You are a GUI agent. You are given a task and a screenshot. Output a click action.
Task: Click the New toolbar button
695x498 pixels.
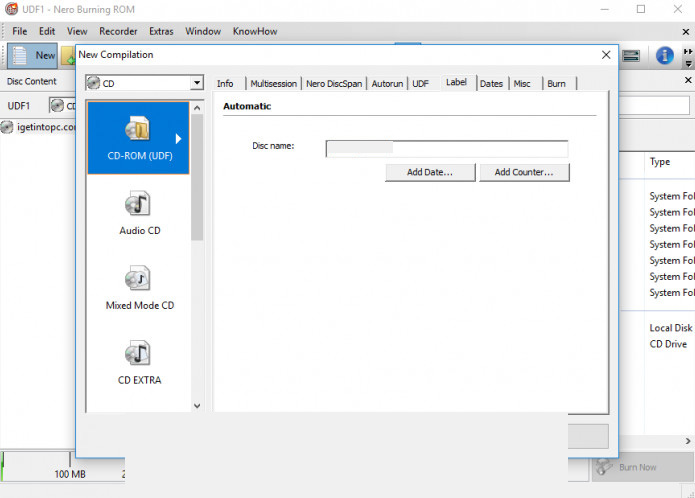click(33, 55)
